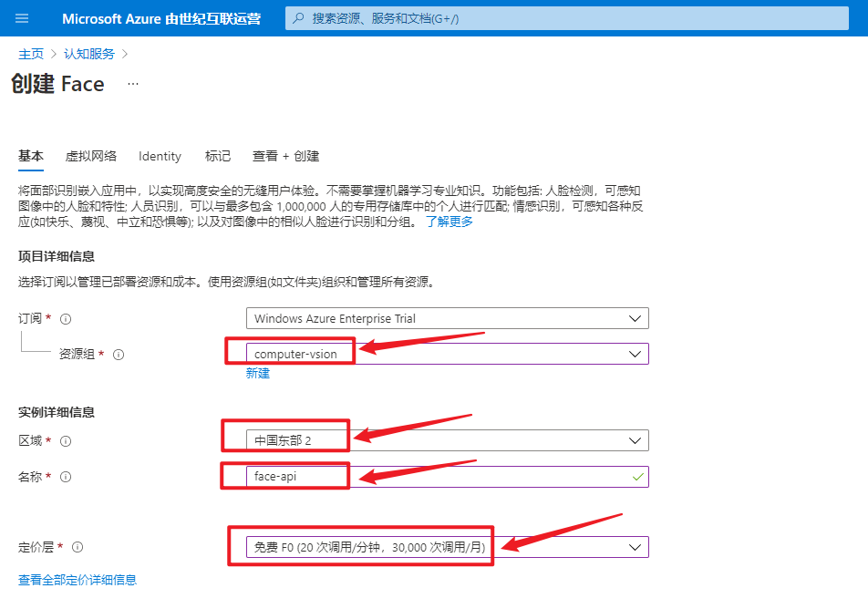Open the hamburger portal menu
This screenshot has width=868, height=609.
coord(22,18)
